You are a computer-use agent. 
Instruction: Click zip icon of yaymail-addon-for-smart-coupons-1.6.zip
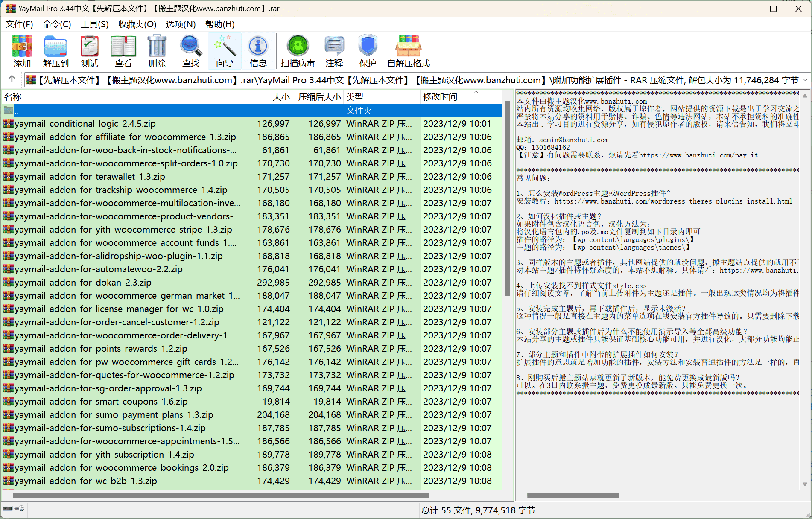9,402
